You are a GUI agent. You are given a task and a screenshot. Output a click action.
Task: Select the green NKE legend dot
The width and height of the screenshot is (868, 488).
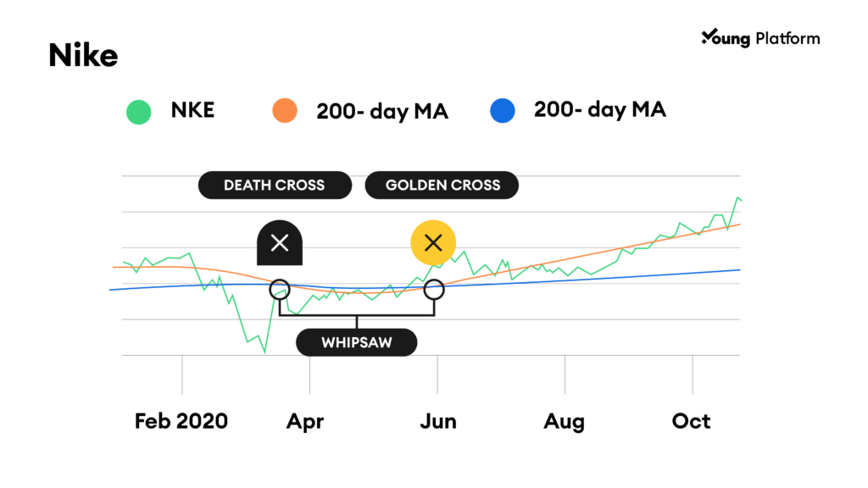(138, 112)
